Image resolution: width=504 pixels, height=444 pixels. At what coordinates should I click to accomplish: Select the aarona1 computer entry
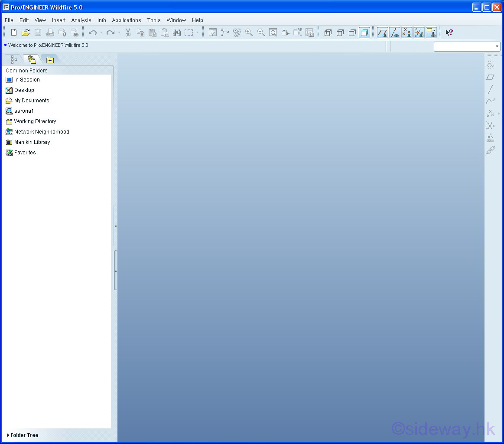click(20, 111)
